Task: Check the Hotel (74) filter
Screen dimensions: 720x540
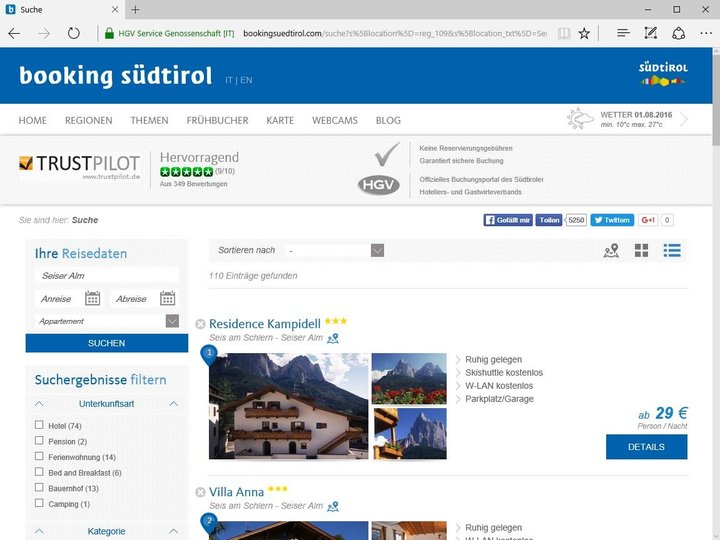Action: (39, 425)
